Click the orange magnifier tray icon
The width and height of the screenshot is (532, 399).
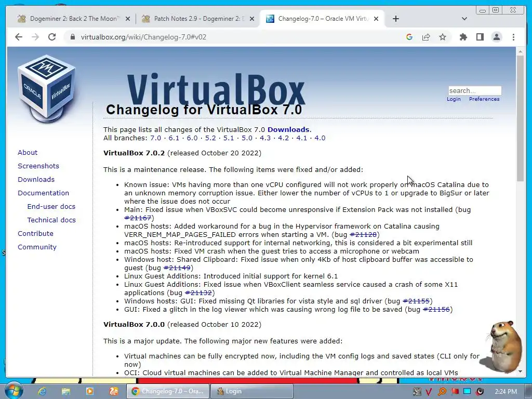(442, 392)
